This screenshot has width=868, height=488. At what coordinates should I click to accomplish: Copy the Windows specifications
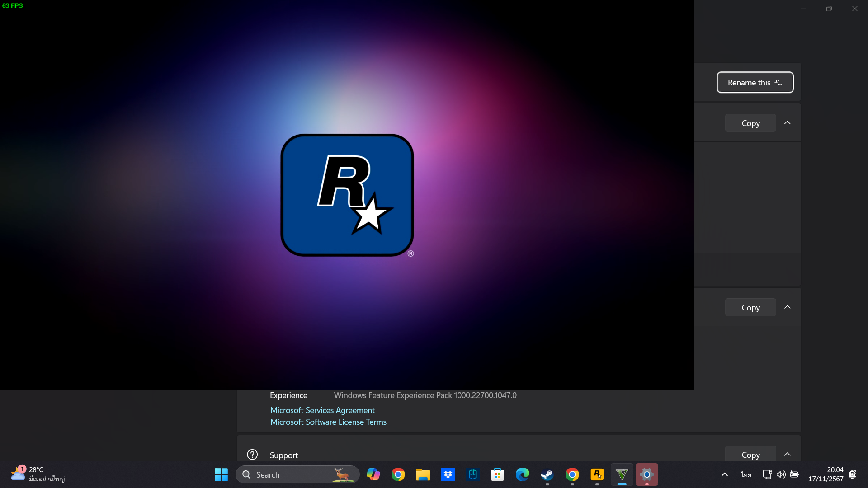tap(750, 307)
